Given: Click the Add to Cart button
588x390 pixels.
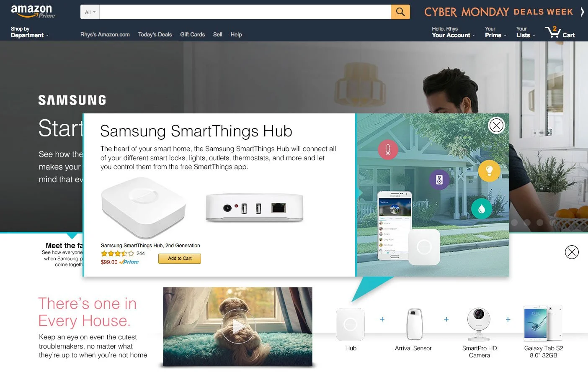Looking at the screenshot, I should point(180,259).
